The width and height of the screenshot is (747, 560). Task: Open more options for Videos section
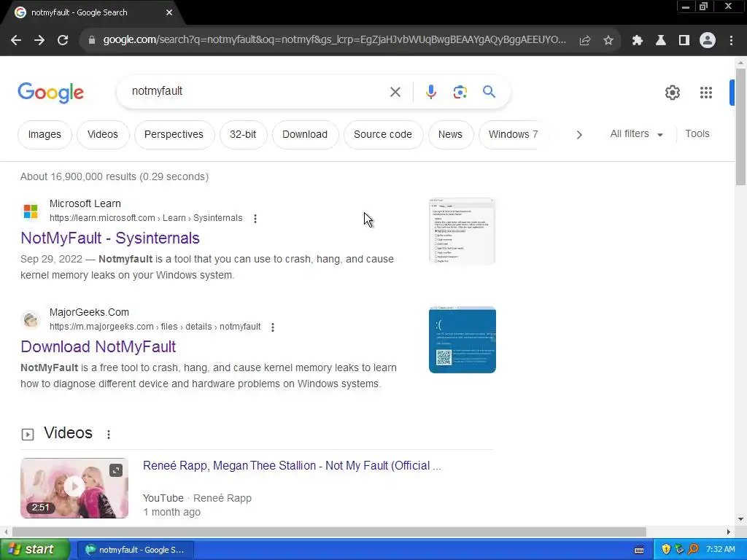click(109, 435)
